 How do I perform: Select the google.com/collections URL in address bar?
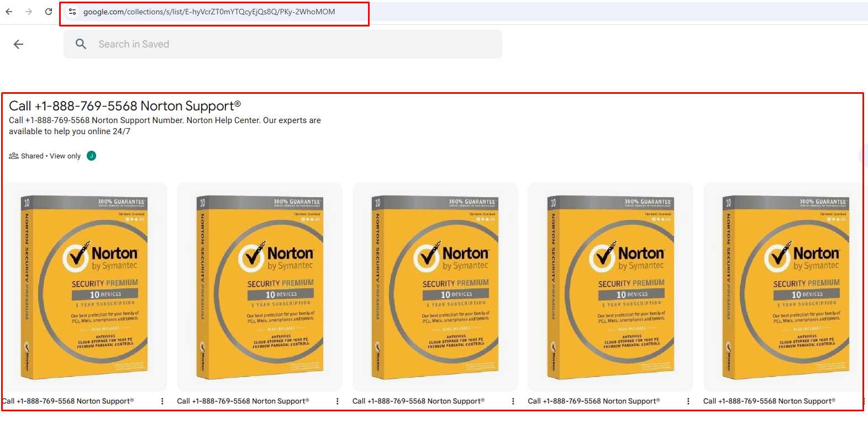(x=209, y=12)
